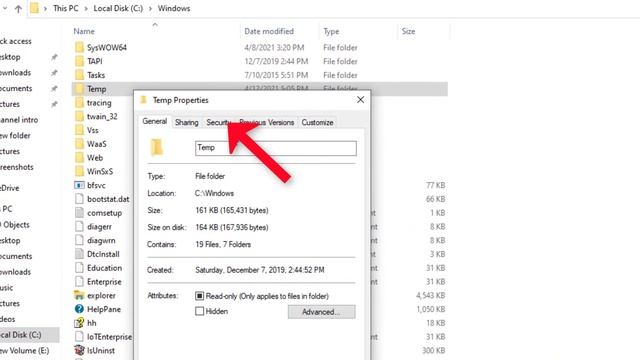Open the chevron before This PC in address bar
The image size is (640, 360).
pos(45,9)
